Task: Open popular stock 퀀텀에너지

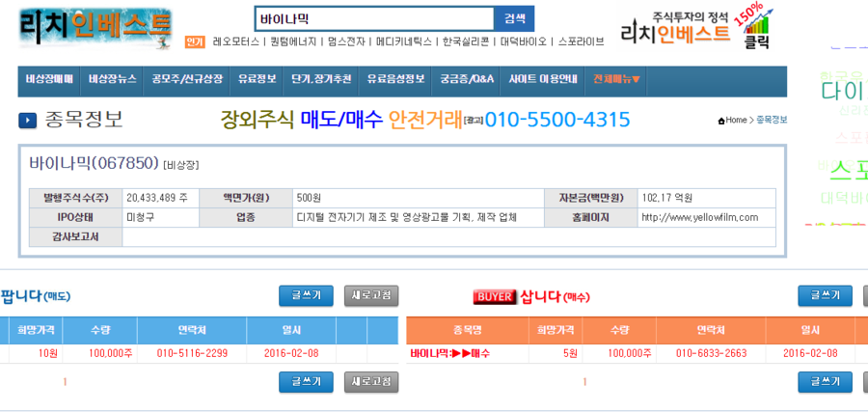Action: (x=293, y=41)
